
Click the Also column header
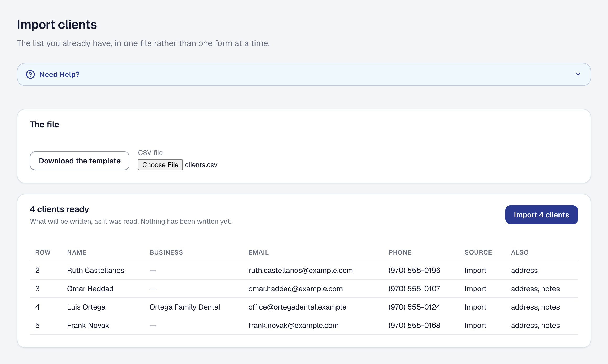pyautogui.click(x=520, y=252)
